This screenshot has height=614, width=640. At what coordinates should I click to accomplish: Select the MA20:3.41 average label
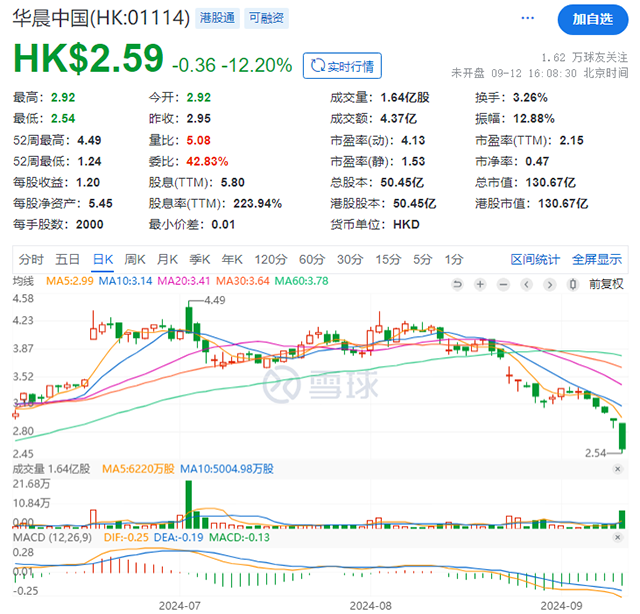click(x=184, y=281)
